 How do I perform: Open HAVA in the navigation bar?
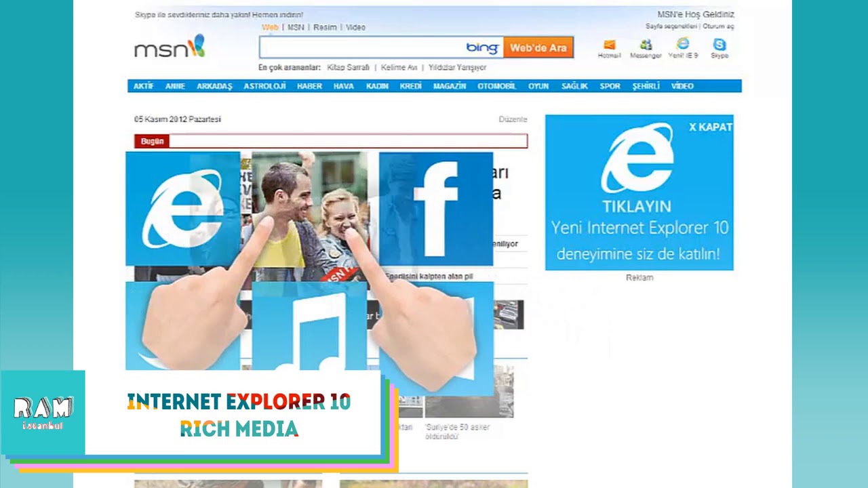(x=343, y=86)
